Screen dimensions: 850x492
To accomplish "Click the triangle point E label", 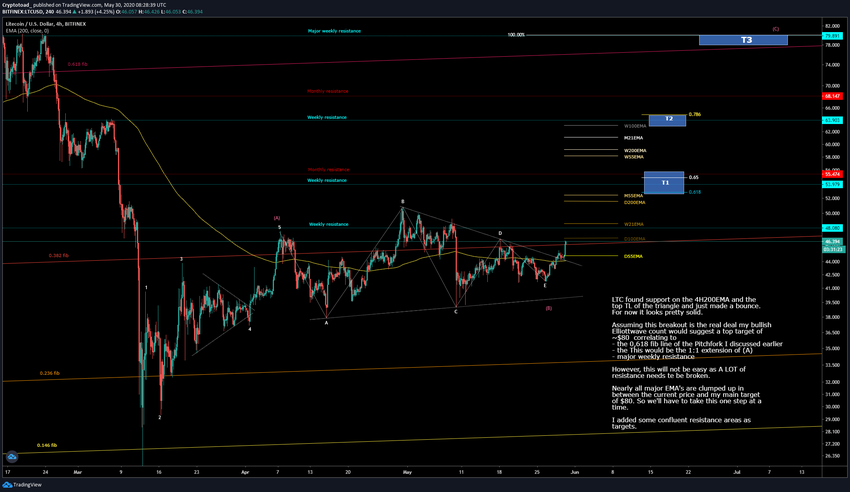I will [x=545, y=285].
